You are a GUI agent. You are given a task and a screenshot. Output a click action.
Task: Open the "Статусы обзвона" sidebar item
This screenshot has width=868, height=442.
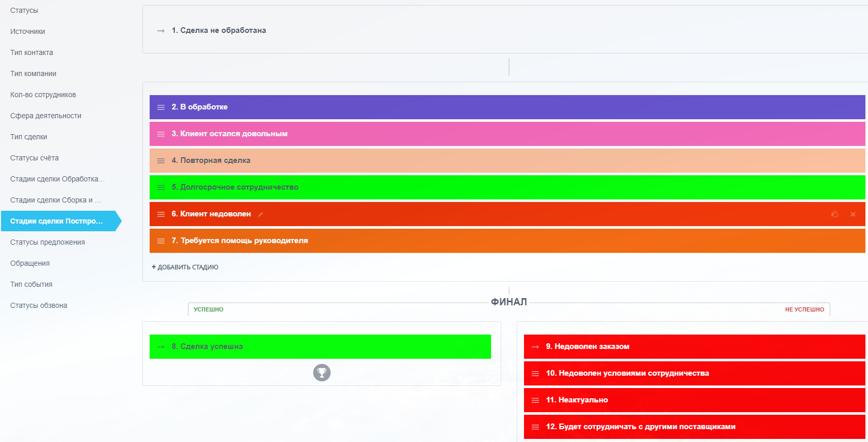click(x=39, y=305)
